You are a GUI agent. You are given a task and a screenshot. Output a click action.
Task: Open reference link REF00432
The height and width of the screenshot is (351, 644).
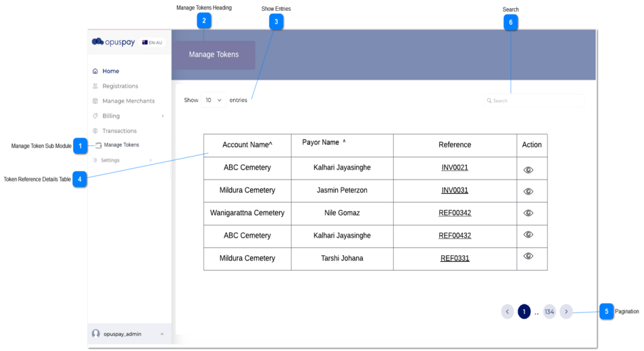(455, 236)
